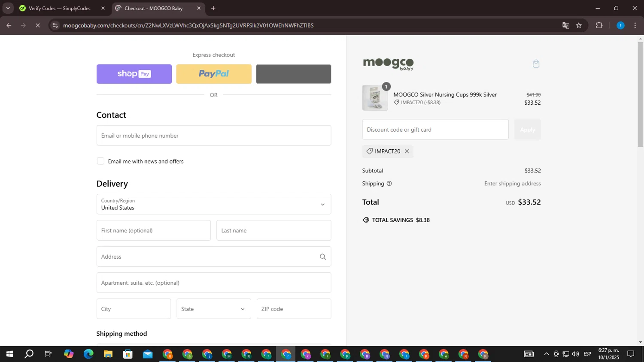644x362 pixels.
Task: Click the dark gray express checkout button
Action: point(293,74)
